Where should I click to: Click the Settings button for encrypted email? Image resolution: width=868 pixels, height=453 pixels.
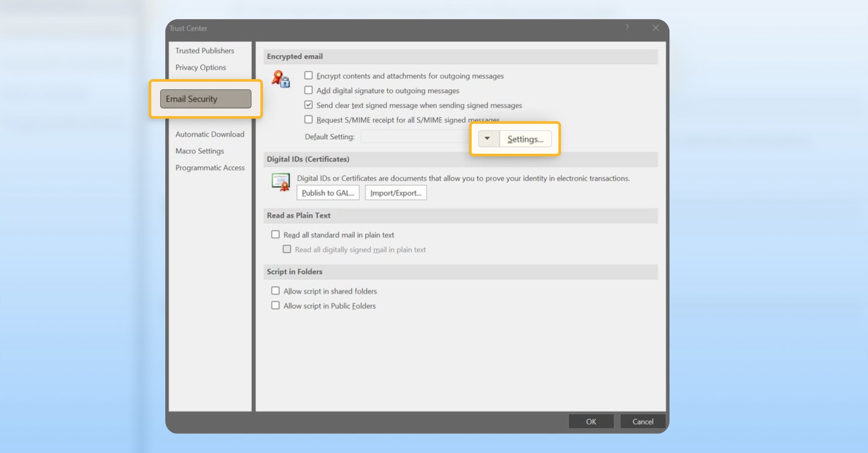[524, 138]
